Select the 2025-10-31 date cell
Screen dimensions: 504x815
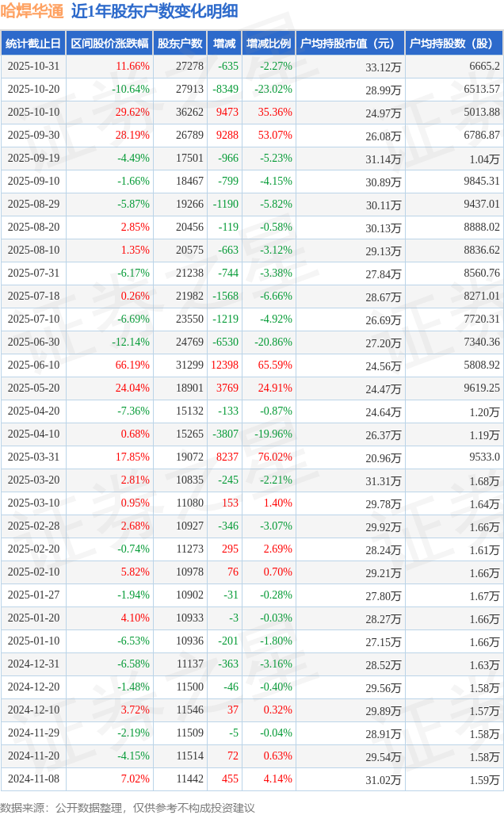(33, 67)
